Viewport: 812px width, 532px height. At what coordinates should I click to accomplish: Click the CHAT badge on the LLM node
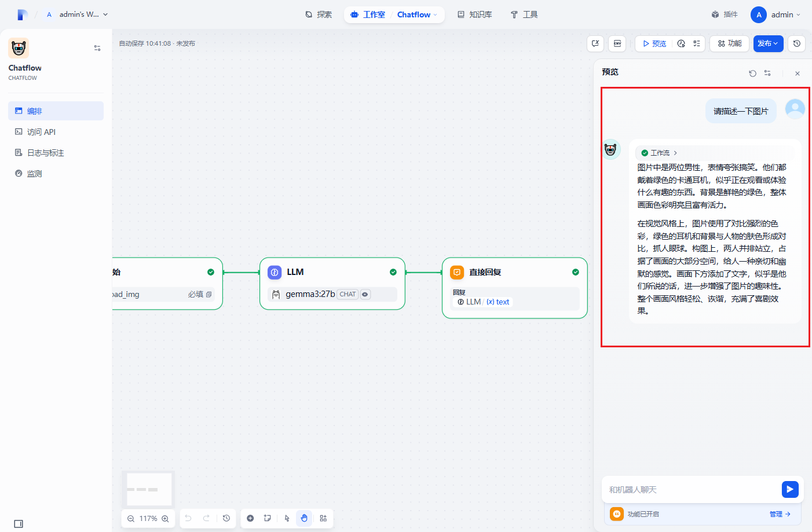click(x=348, y=294)
